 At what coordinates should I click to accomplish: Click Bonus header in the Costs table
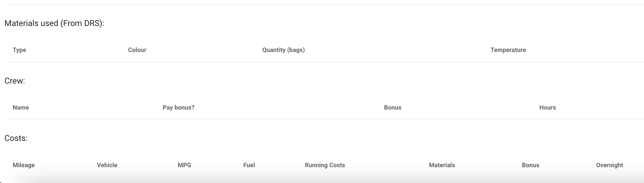pos(530,165)
